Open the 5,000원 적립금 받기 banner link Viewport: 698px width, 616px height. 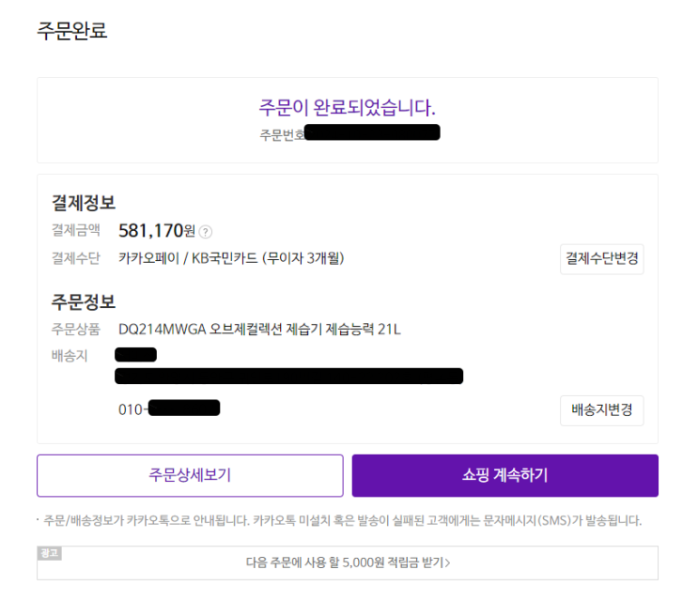click(348, 563)
